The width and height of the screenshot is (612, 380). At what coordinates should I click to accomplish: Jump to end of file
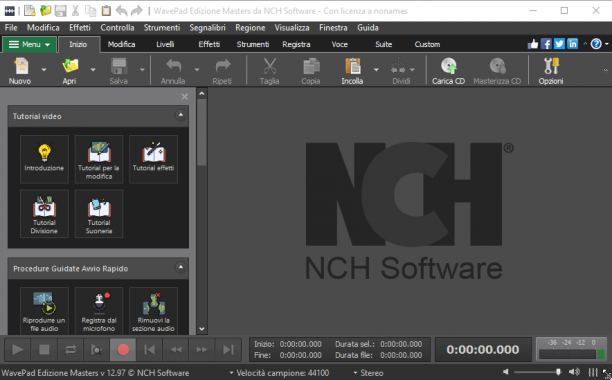[x=228, y=350]
